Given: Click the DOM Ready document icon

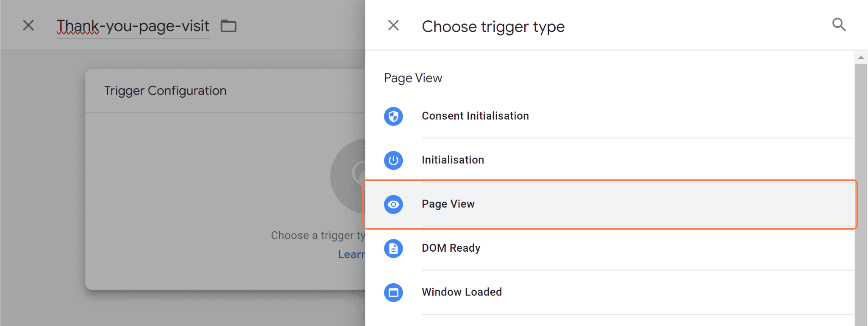Looking at the screenshot, I should 393,249.
